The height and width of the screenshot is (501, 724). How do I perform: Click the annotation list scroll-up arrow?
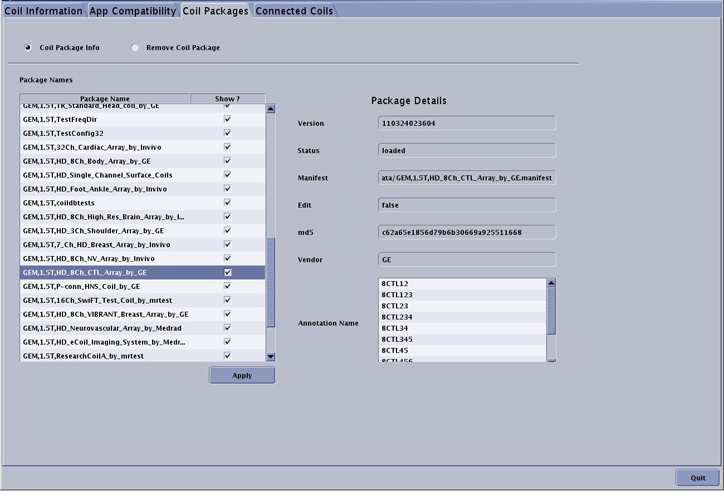(x=551, y=283)
